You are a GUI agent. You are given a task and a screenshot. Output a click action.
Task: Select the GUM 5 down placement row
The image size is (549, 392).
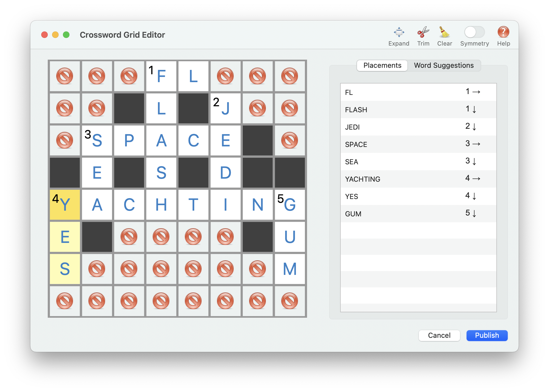418,214
